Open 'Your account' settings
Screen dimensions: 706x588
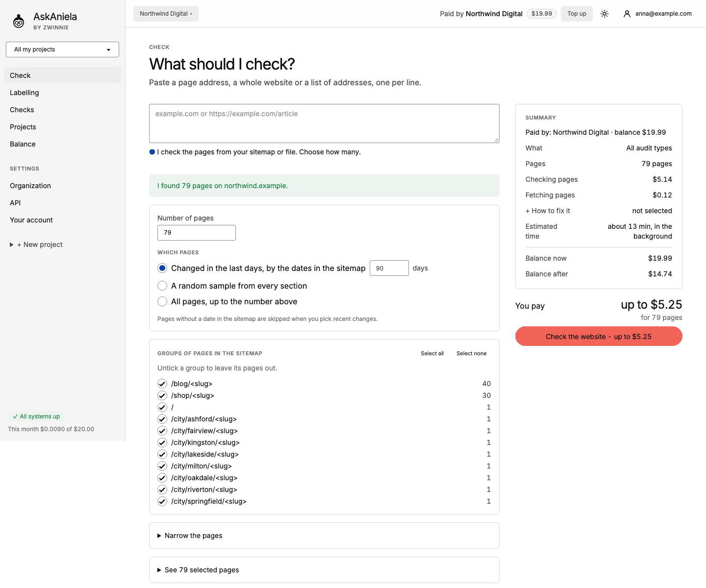(62, 220)
